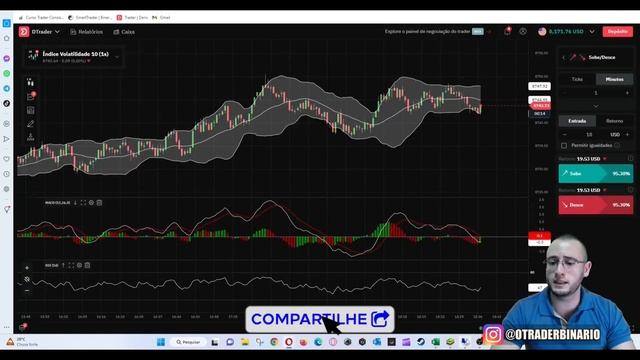
Task: Open the history clock icon in sidebar
Action: point(7,174)
